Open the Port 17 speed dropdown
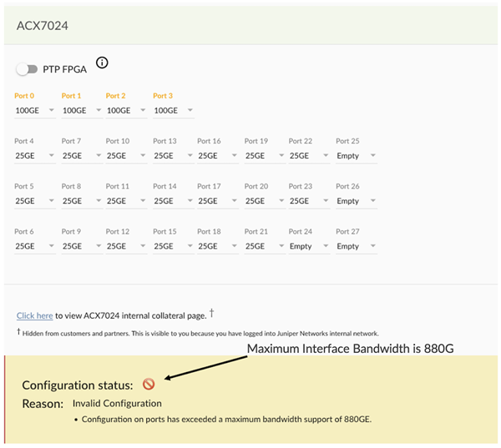 pyautogui.click(x=218, y=201)
